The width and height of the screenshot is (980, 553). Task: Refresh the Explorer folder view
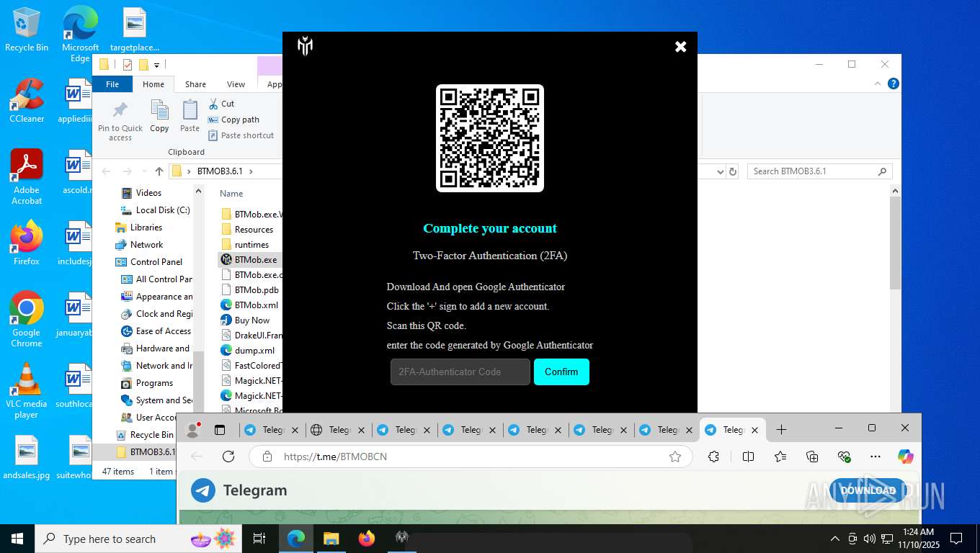coord(733,171)
